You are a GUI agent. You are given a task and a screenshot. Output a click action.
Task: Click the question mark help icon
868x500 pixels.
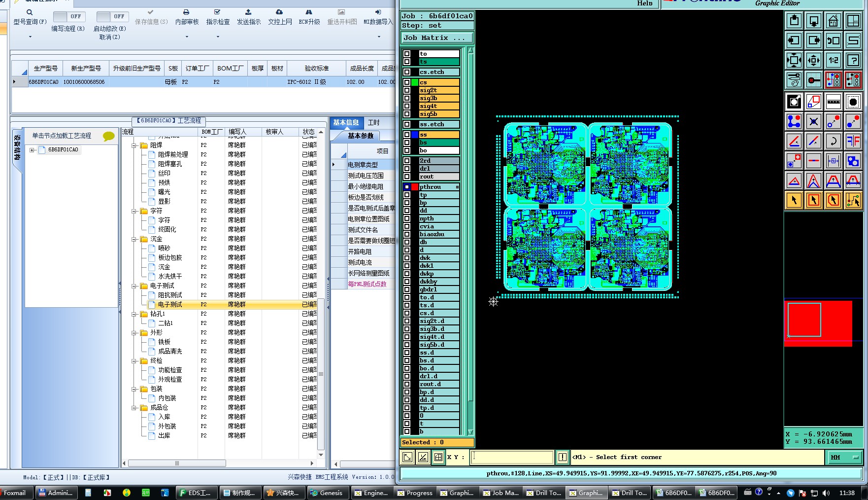point(853,60)
